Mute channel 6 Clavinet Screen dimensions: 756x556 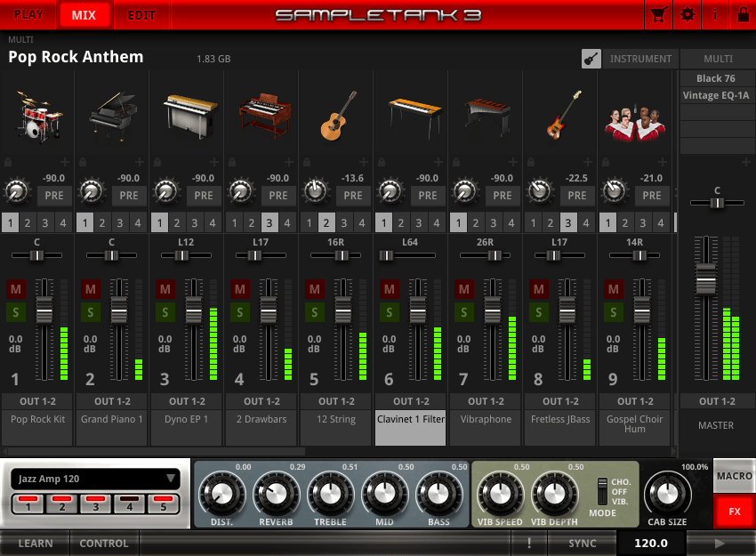389,289
